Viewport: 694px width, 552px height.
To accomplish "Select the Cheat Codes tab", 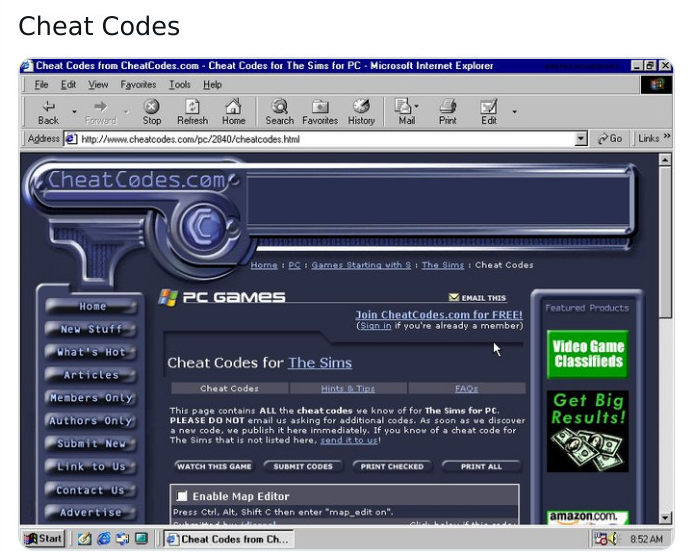I will pos(229,389).
